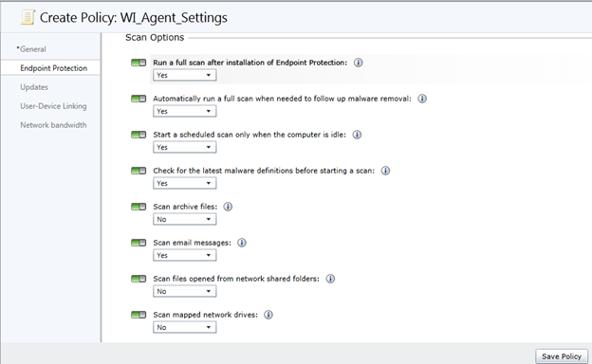The height and width of the screenshot is (364, 592).
Task: Click info icon beside Scan archive files
Action: coord(228,207)
